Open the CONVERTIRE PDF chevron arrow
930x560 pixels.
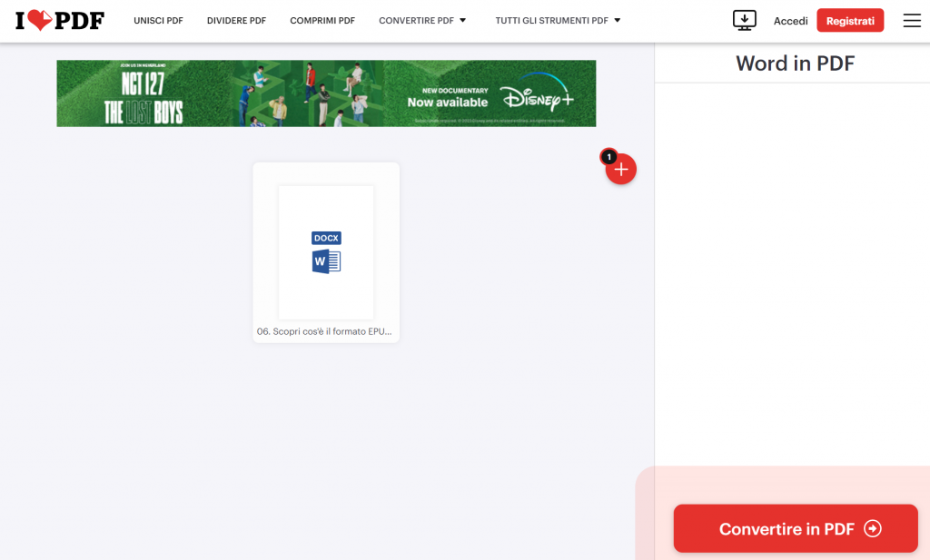coord(461,20)
